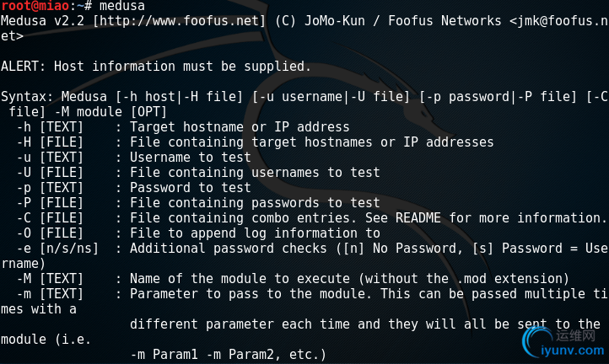Click the jmk@foofus.net email address
The width and height of the screenshot is (609, 364).
[x=562, y=20]
